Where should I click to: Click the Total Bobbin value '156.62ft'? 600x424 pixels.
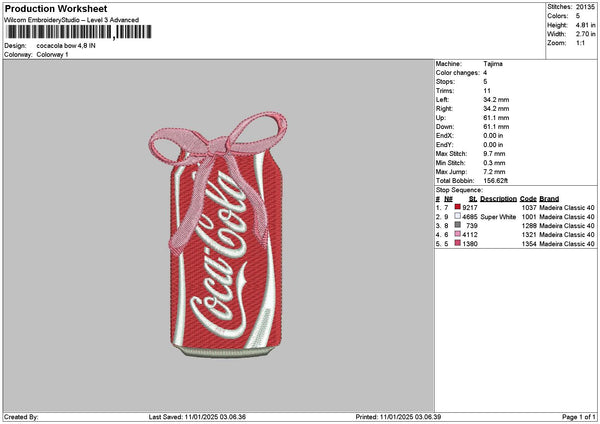495,181
